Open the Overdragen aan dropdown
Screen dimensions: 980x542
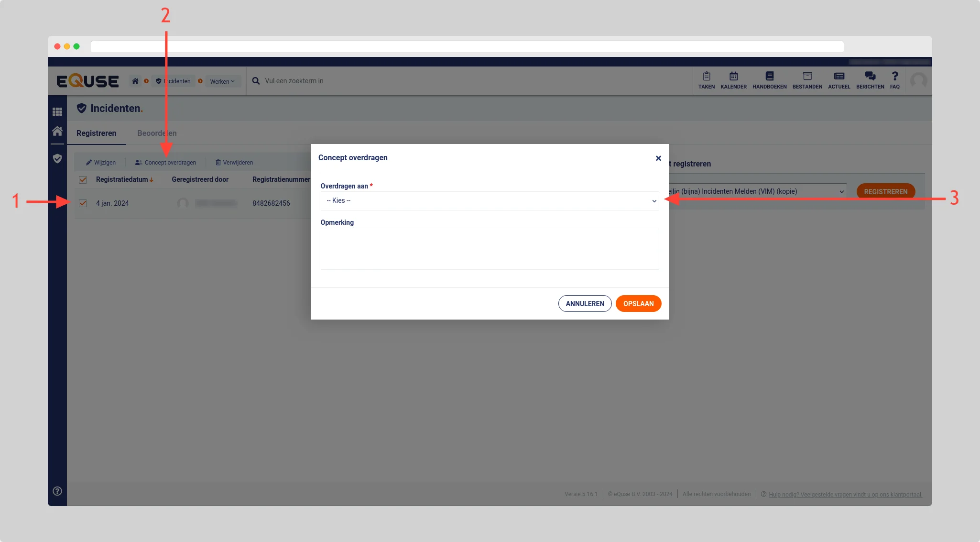click(489, 201)
